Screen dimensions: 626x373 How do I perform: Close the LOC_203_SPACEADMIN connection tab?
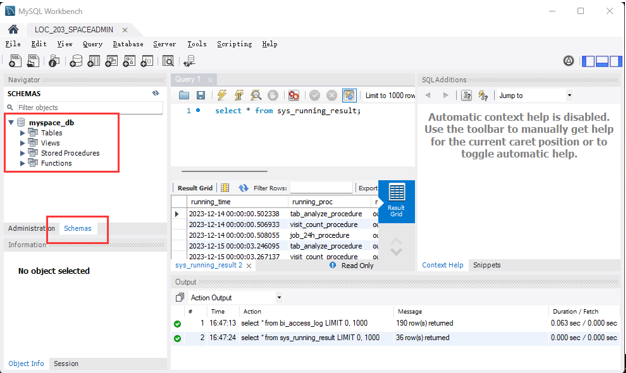coord(125,30)
